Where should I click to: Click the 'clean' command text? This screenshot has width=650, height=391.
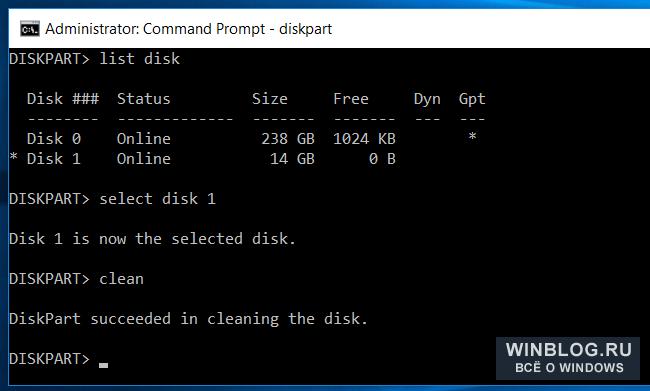[x=121, y=279]
